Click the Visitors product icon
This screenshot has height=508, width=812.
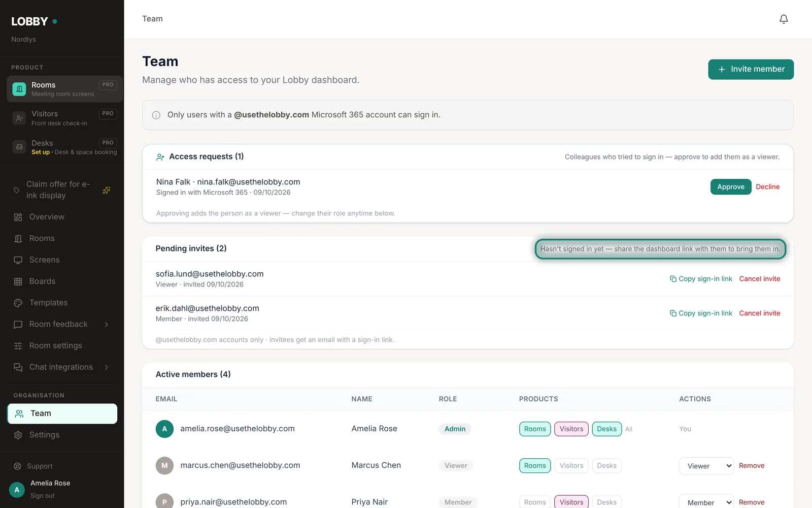[x=19, y=118]
